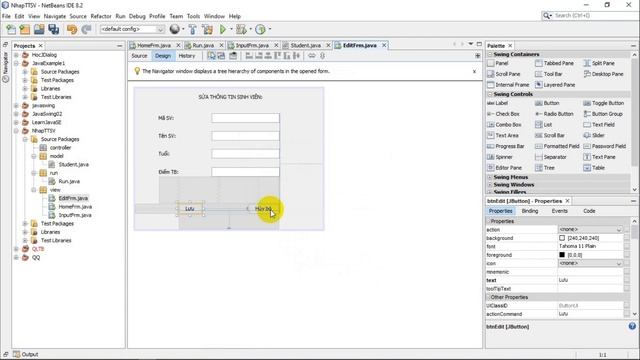Toggle vertical resizability icon in designer toolbar
Viewport: 640px width, 360px height.
point(322,56)
